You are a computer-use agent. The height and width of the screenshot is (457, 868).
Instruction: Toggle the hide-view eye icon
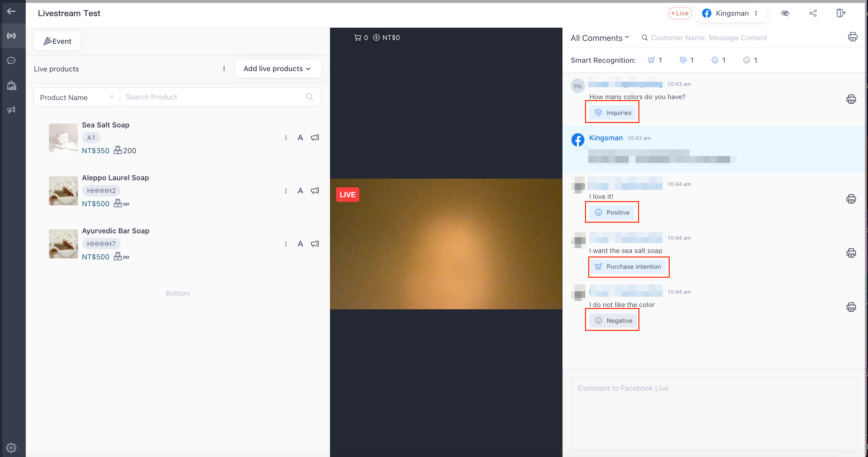785,13
